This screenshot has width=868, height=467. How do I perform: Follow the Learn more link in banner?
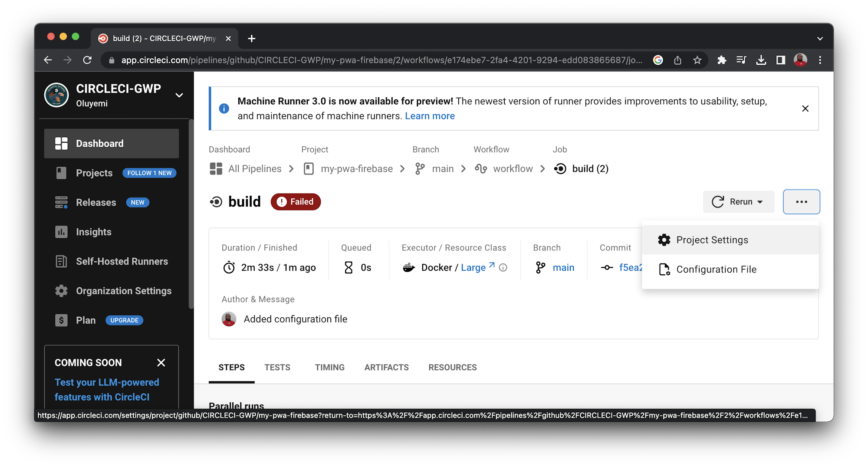pyautogui.click(x=430, y=116)
